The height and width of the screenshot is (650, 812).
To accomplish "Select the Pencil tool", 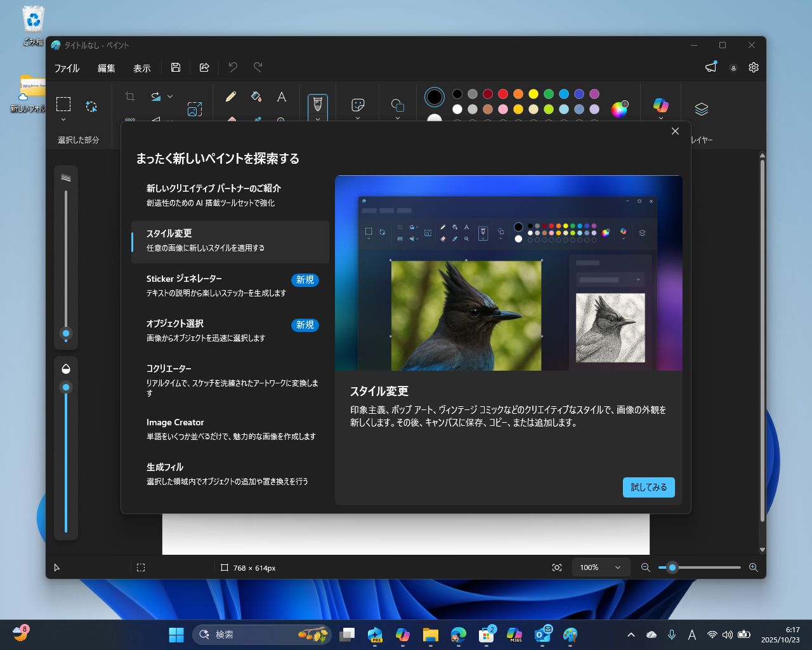I will tap(231, 96).
